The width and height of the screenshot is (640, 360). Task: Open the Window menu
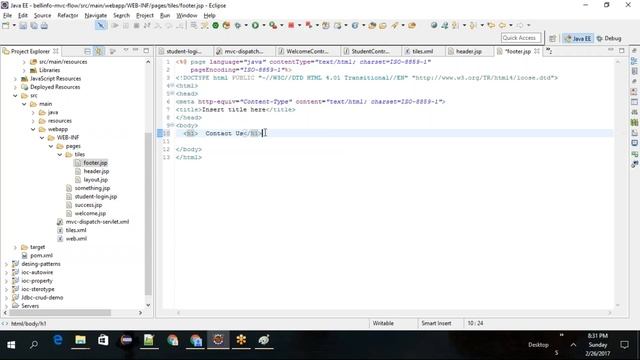187,15
